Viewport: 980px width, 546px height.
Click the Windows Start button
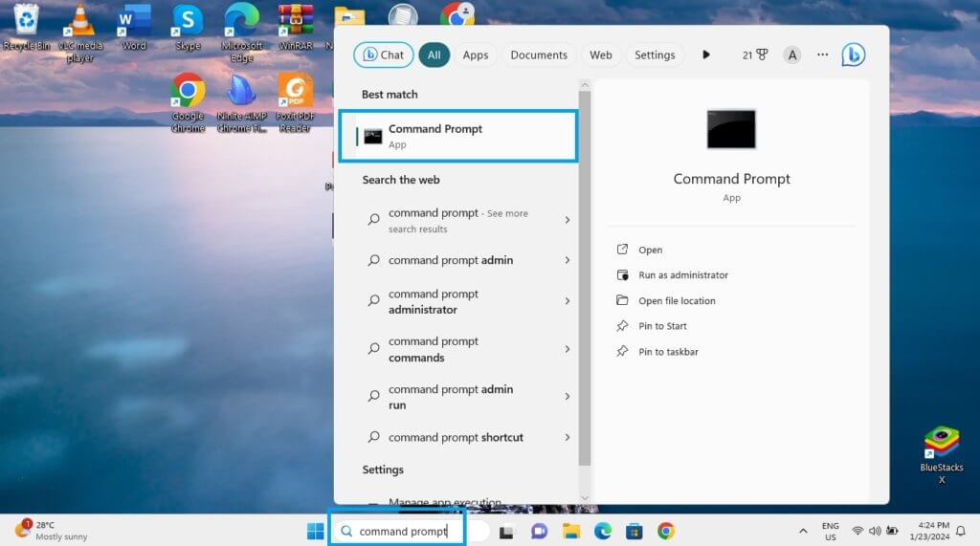[x=316, y=531]
